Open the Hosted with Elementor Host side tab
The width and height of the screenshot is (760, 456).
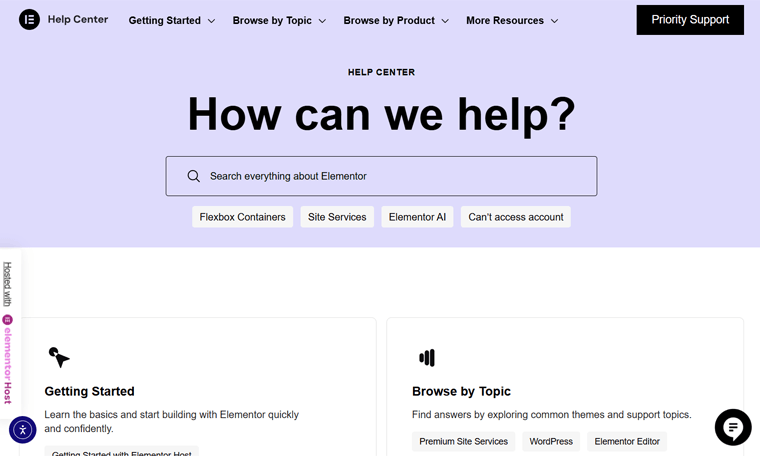[8, 333]
